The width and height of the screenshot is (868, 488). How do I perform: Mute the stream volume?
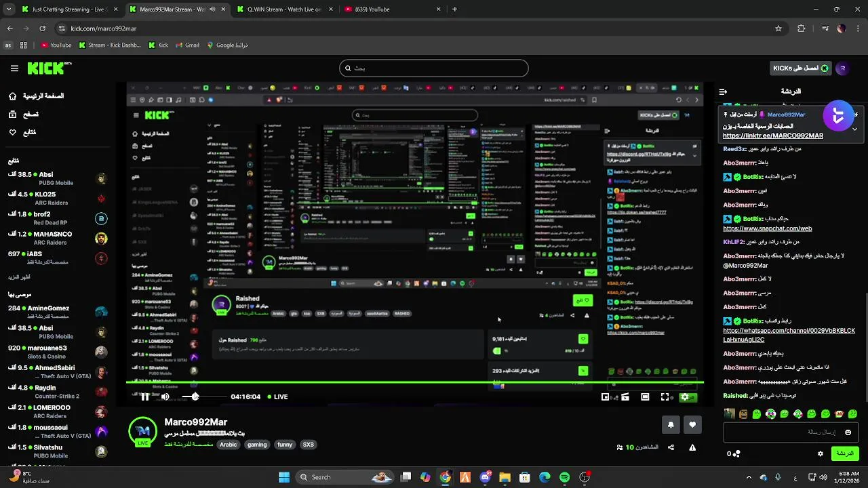click(x=165, y=396)
